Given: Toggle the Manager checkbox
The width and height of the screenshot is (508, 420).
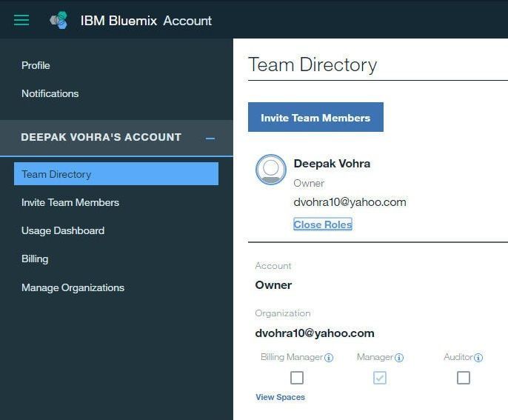Looking at the screenshot, I should [380, 378].
